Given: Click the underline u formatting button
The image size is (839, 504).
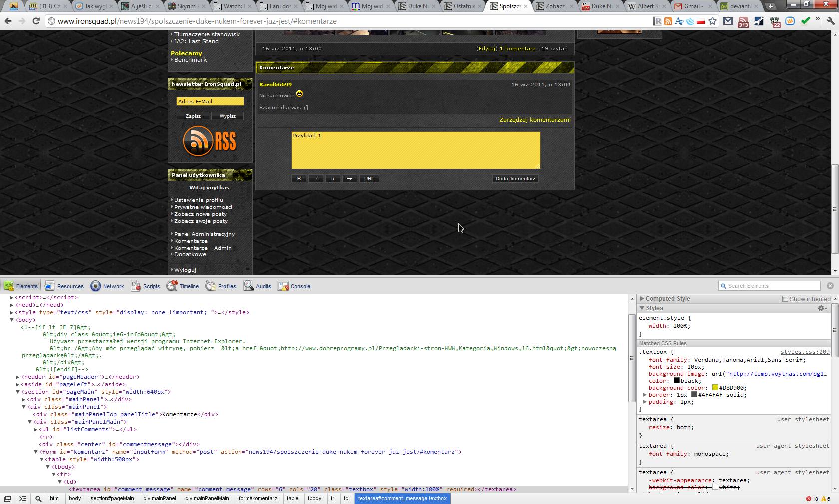Looking at the screenshot, I should (333, 178).
